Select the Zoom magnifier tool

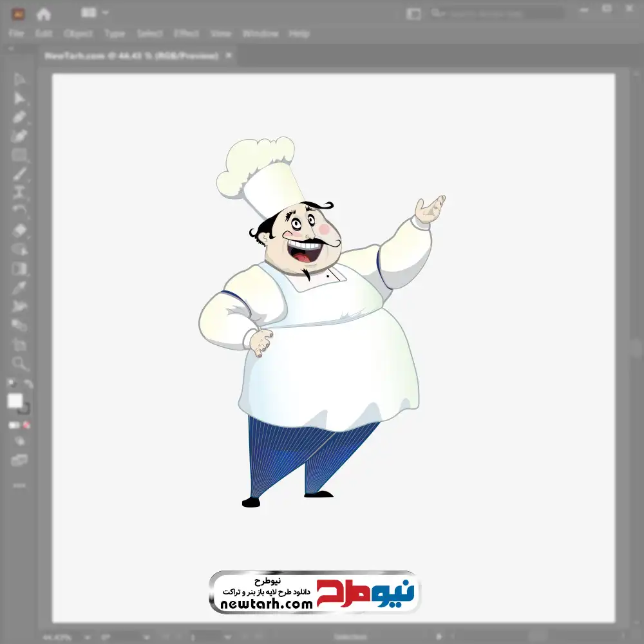click(20, 364)
